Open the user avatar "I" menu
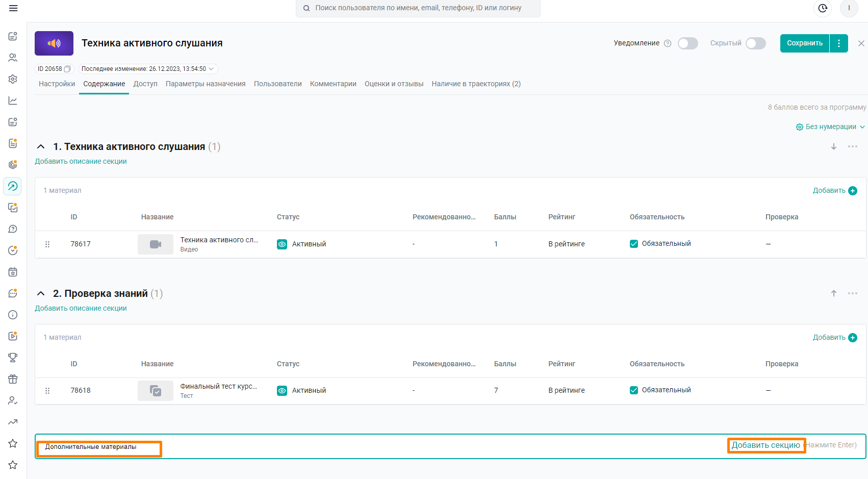This screenshot has width=868, height=479. tap(849, 8)
